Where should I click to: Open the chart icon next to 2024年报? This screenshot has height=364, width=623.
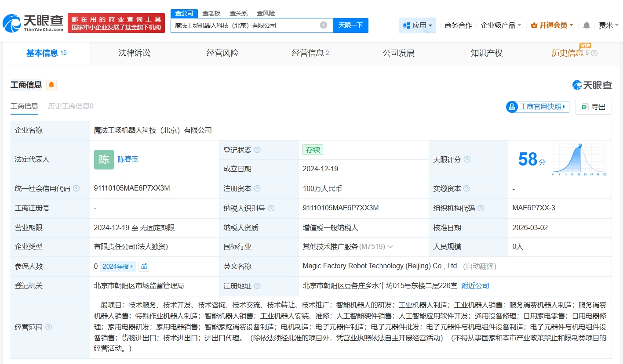tap(144, 266)
